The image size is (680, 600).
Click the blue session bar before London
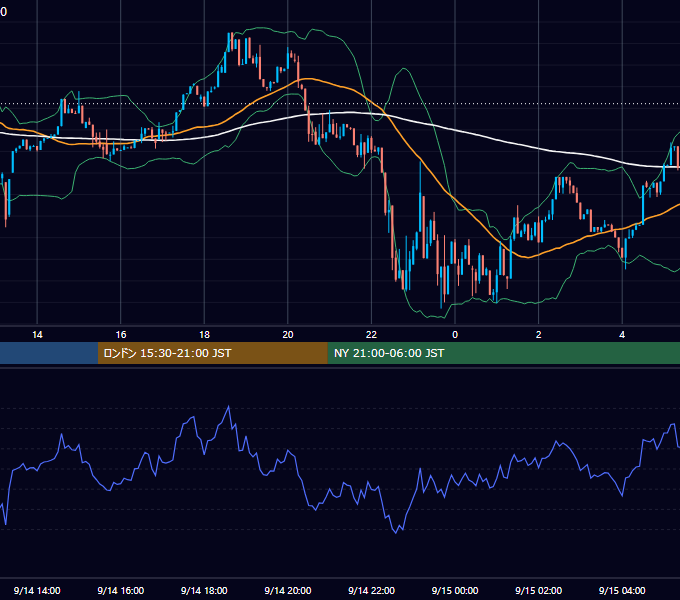[49, 353]
